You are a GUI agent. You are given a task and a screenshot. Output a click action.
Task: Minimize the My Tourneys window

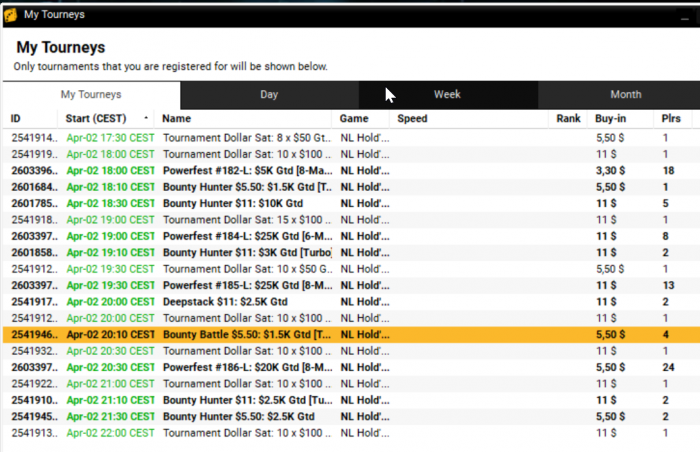tap(681, 14)
